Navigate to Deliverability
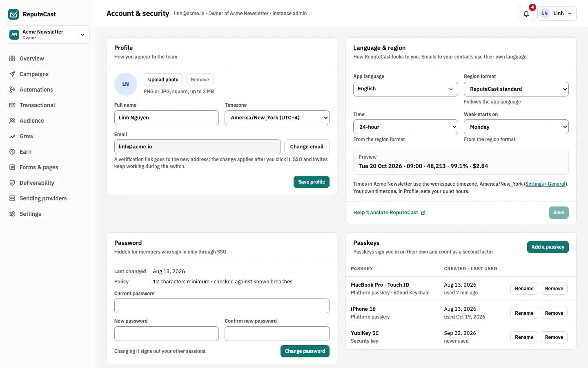Screen dimensions: 588x368 tap(47, 183)
